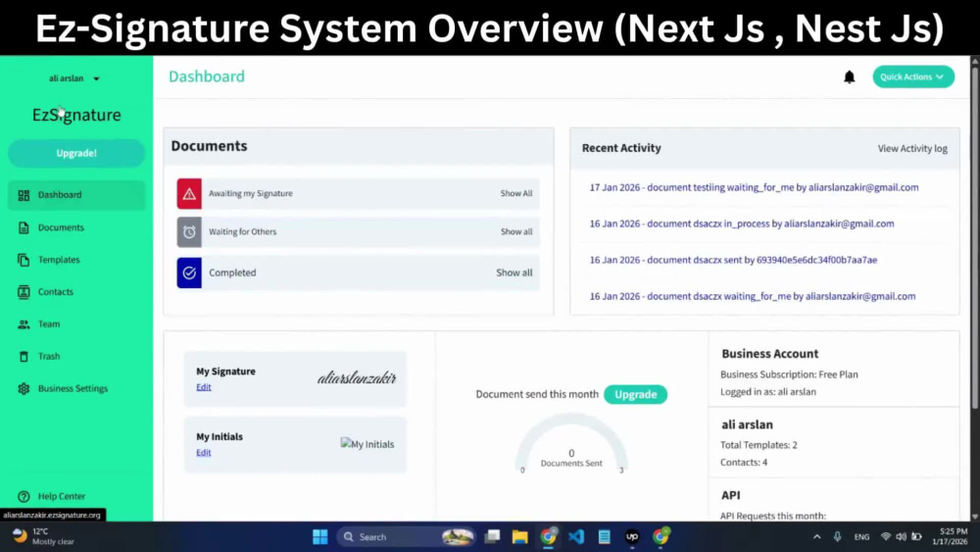Open the Help Center link

pyautogui.click(x=61, y=496)
